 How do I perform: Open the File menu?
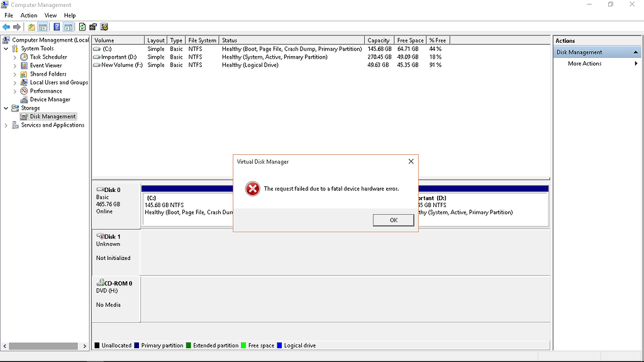[9, 15]
